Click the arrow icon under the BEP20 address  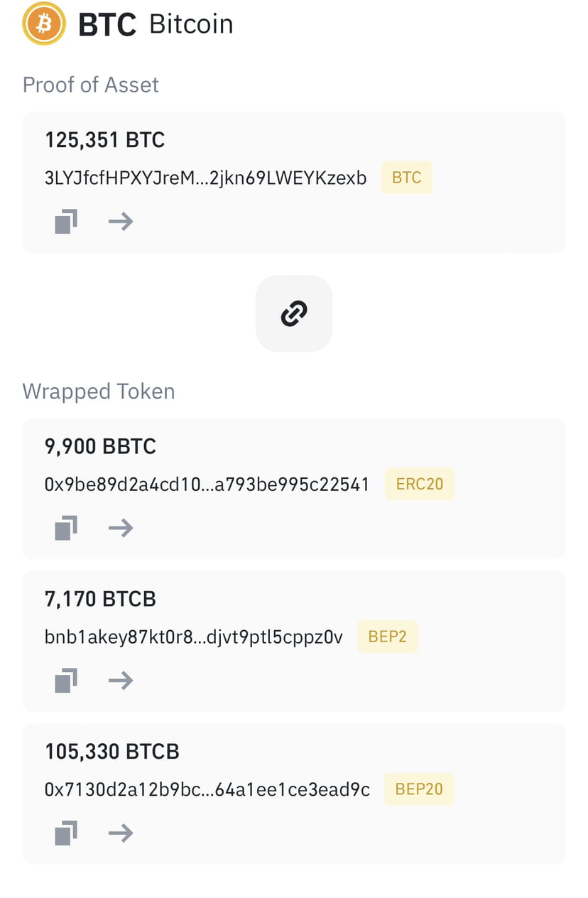coord(120,833)
